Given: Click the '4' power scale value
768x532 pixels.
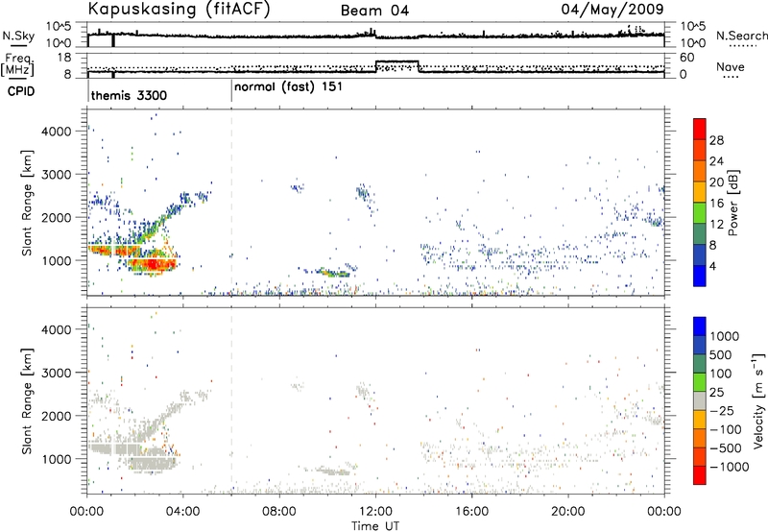Looking at the screenshot, I should pos(713,266).
